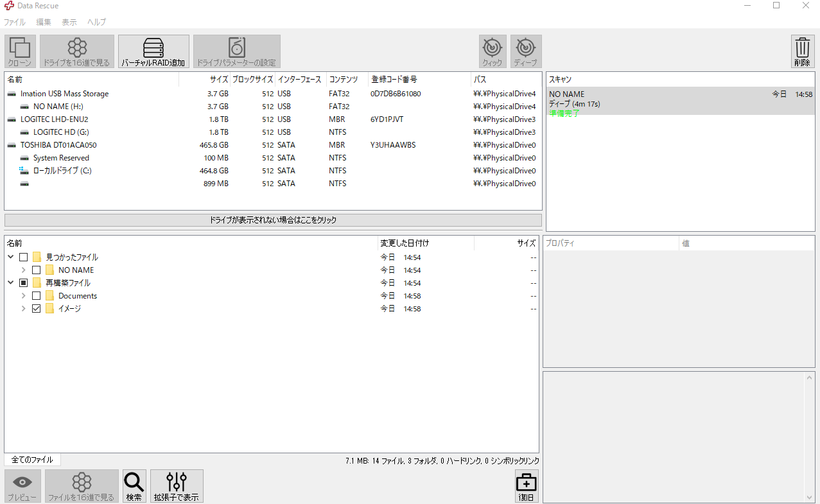Select the 全てのファイル tab

point(32,460)
